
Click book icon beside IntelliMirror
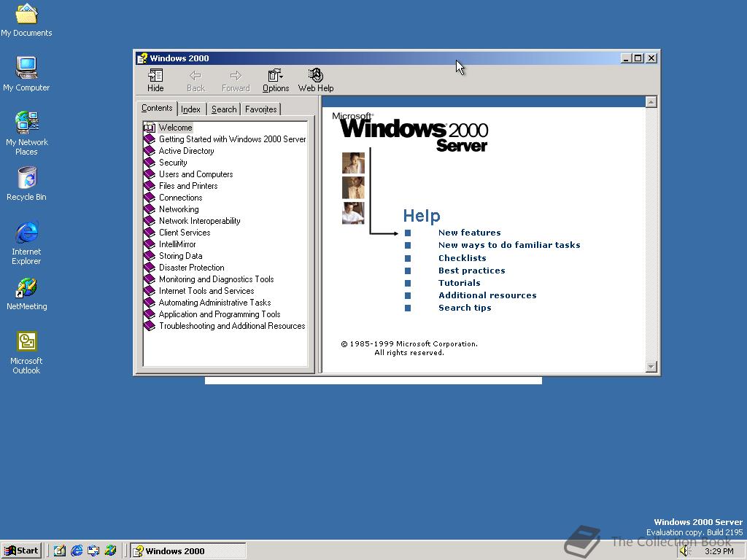[150, 244]
